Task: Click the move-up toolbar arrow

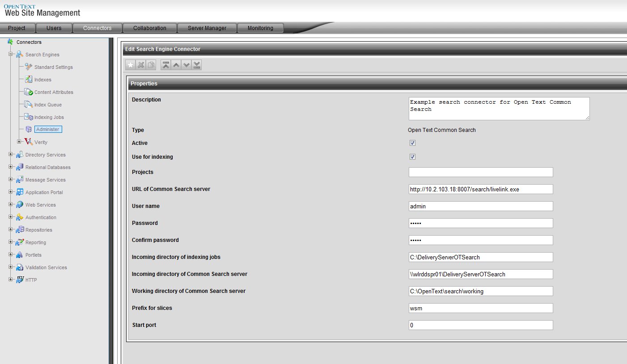Action: pos(176,65)
